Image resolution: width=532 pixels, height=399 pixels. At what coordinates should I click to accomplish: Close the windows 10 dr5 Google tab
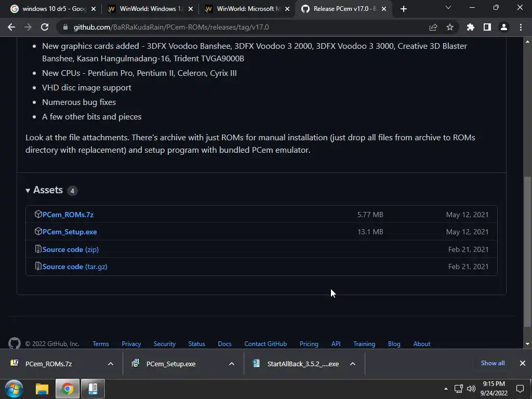point(94,9)
